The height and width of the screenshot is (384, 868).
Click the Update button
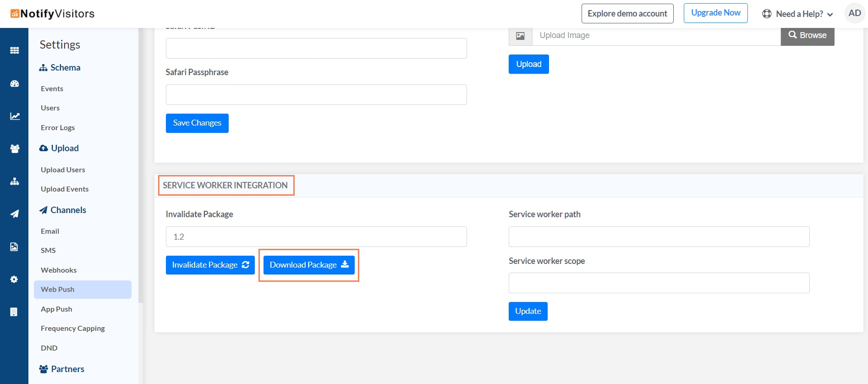tap(528, 312)
